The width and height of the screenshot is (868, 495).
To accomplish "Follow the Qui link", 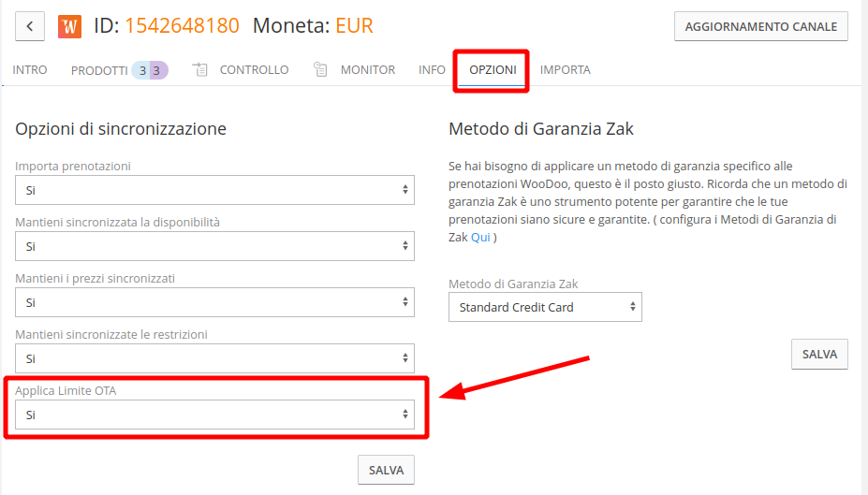I will (x=480, y=238).
